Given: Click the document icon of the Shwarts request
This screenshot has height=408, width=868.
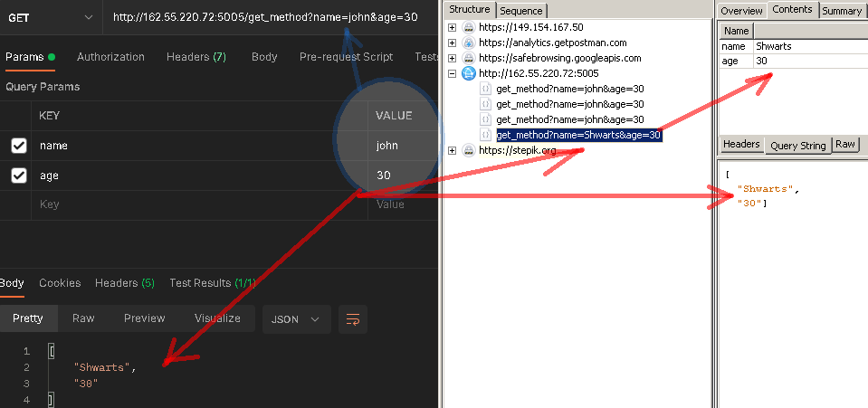Looking at the screenshot, I should point(485,135).
